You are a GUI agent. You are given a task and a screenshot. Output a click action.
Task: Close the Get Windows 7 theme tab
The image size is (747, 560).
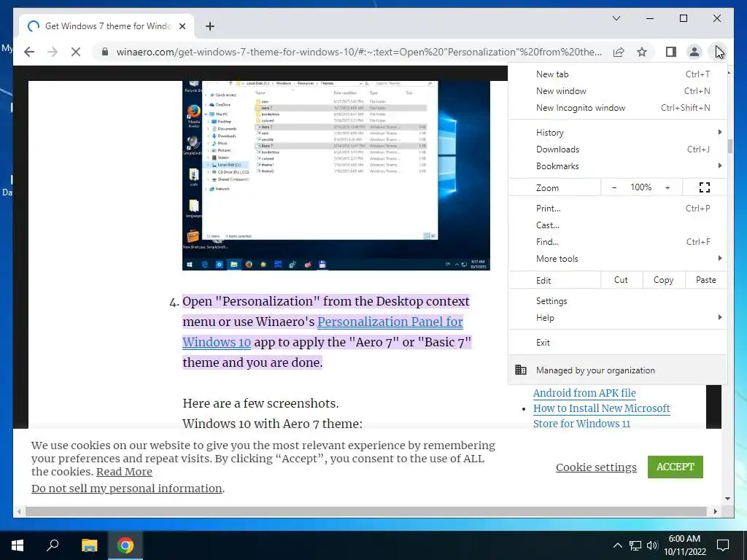click(182, 26)
